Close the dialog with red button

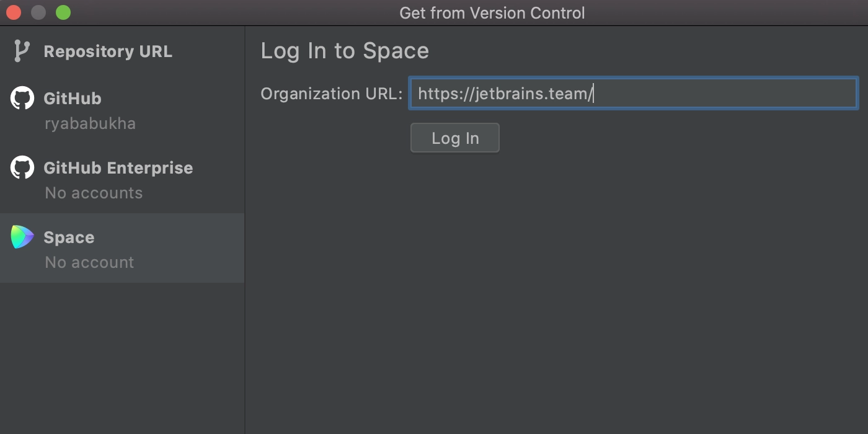pos(14,12)
